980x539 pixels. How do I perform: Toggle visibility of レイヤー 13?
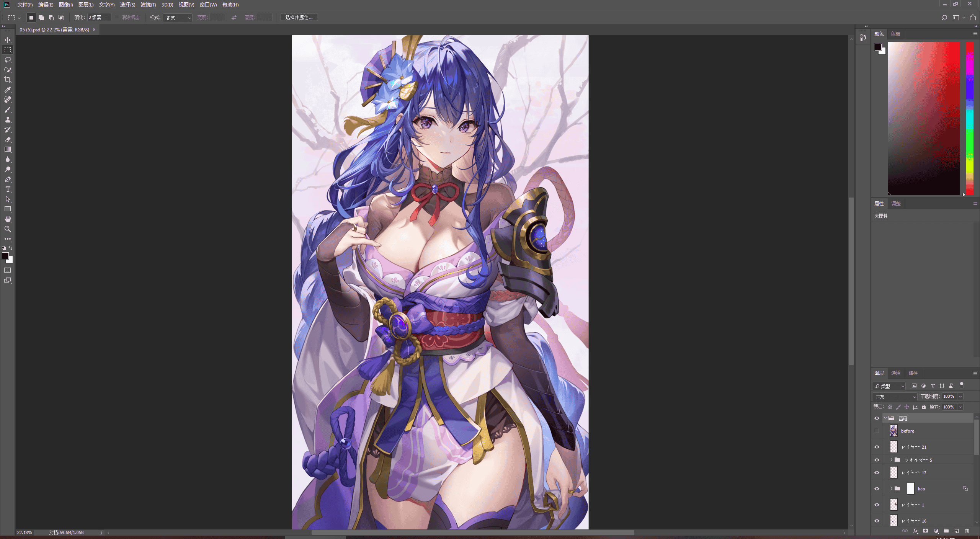[x=877, y=472]
